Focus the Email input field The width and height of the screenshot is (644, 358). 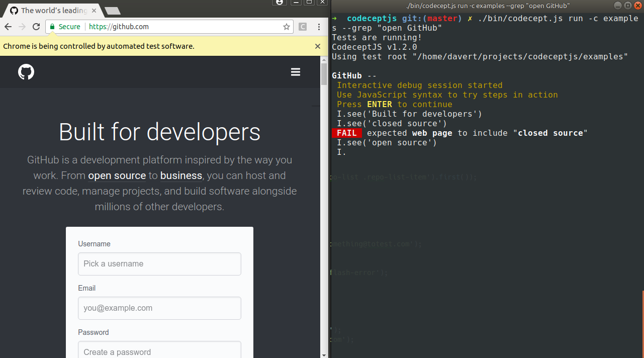tap(159, 308)
